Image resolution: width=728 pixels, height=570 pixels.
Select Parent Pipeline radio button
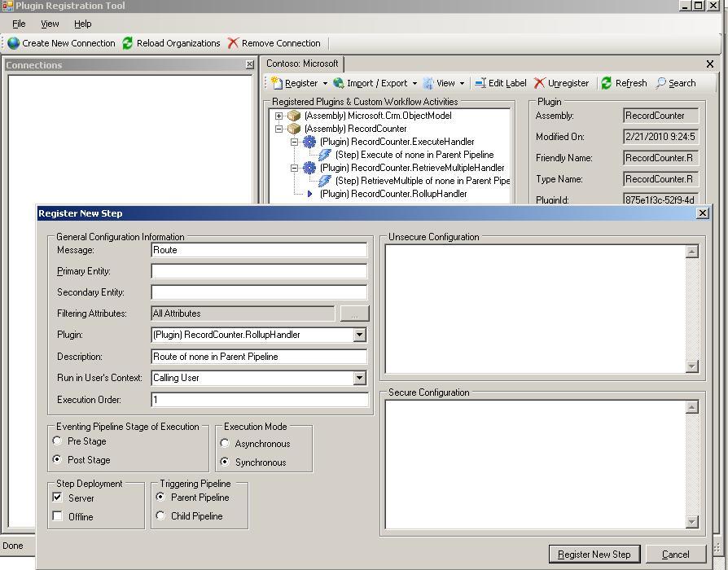(x=160, y=498)
